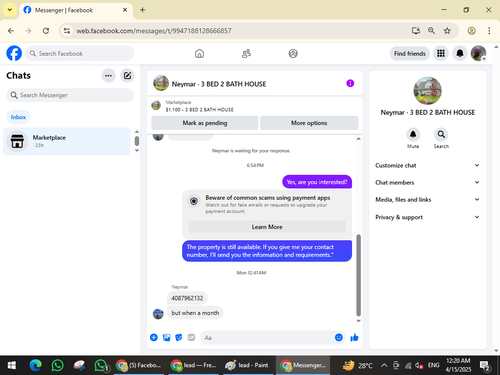Click the 'Yes, are you interested?' message bubble
Image resolution: width=500 pixels, height=375 pixels.
point(317,182)
